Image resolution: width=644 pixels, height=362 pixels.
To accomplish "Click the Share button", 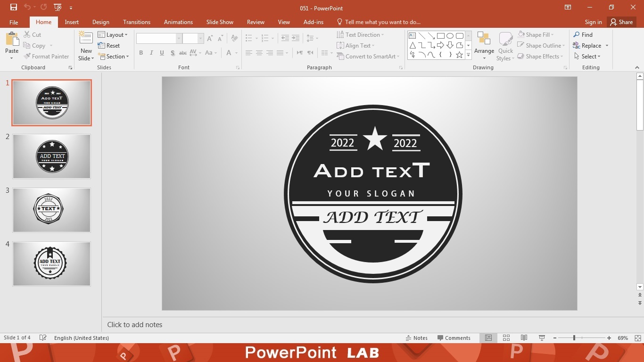I will 621,22.
